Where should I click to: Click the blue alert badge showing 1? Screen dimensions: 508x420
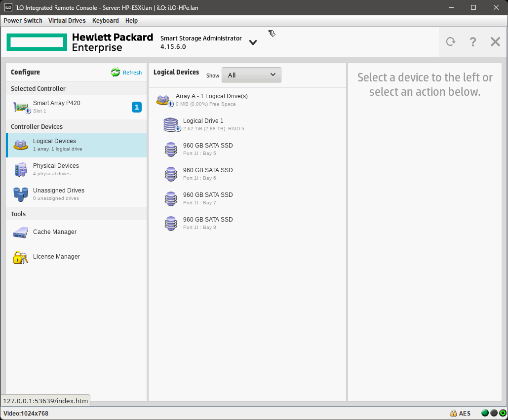137,107
